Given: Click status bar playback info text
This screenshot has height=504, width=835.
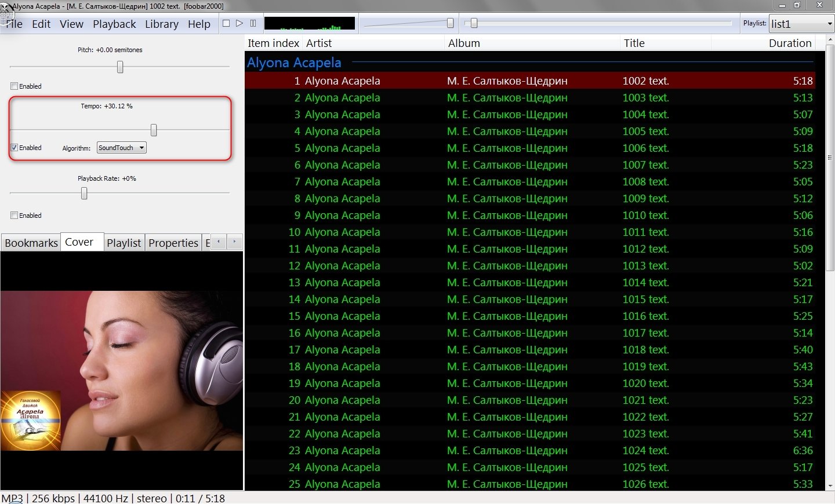Looking at the screenshot, I should tap(113, 498).
